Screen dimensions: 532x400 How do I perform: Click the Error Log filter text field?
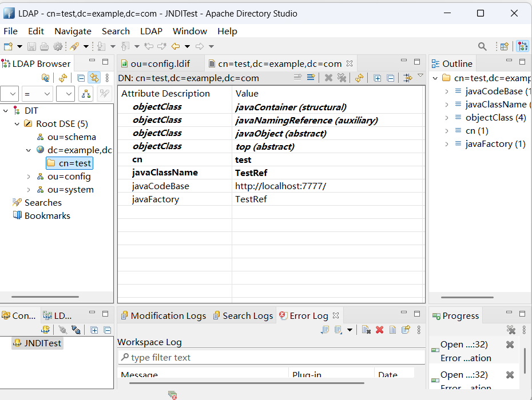[x=271, y=357]
